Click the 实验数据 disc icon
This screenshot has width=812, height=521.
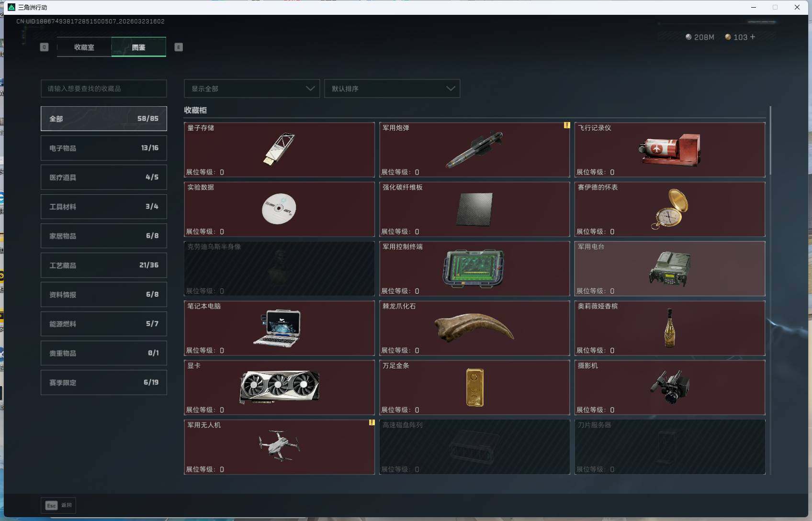pyautogui.click(x=279, y=209)
